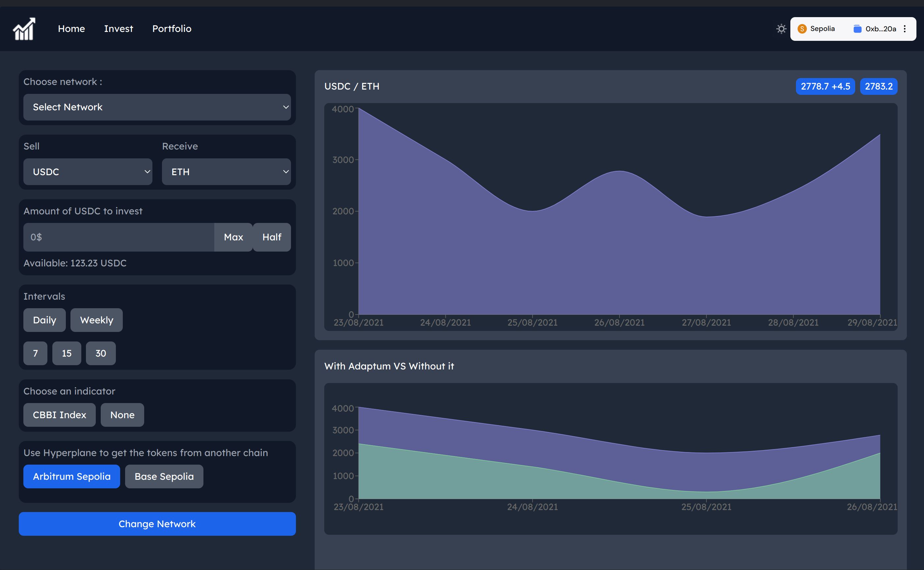Select the Daily interval

pyautogui.click(x=44, y=320)
